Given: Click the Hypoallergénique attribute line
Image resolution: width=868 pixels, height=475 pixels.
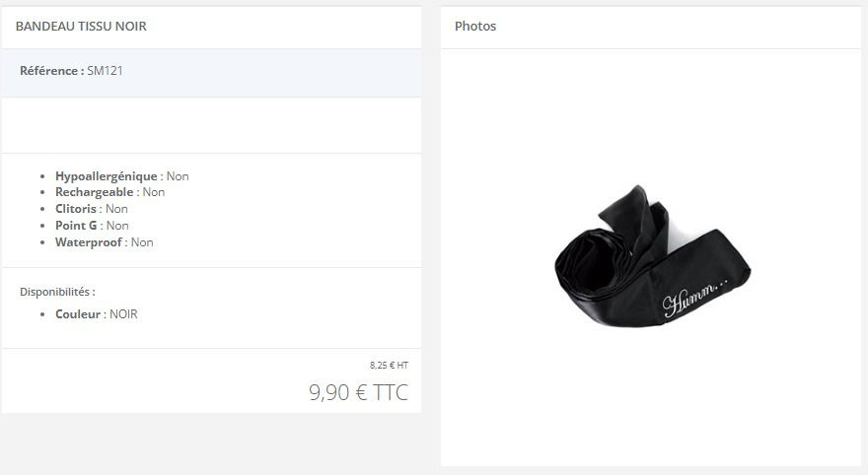Looking at the screenshot, I should [121, 175].
